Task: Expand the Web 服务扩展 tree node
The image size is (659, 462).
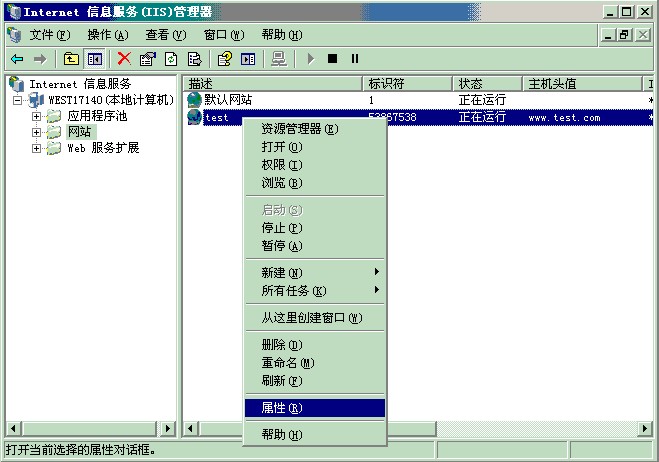Action: [x=37, y=148]
